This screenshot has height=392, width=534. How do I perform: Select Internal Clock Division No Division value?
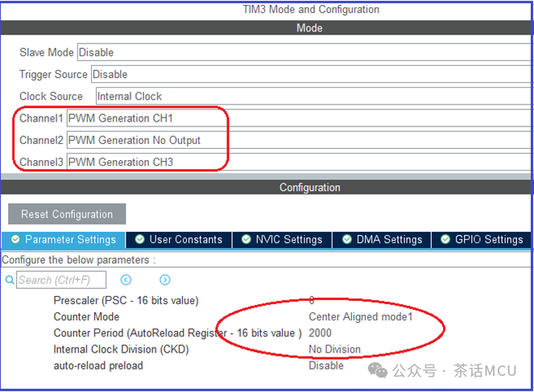point(334,349)
